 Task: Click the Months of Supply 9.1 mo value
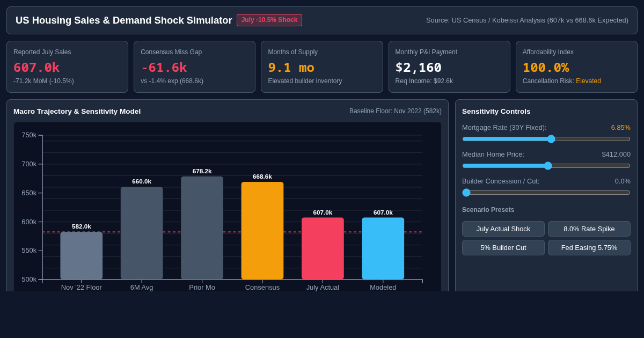(291, 68)
